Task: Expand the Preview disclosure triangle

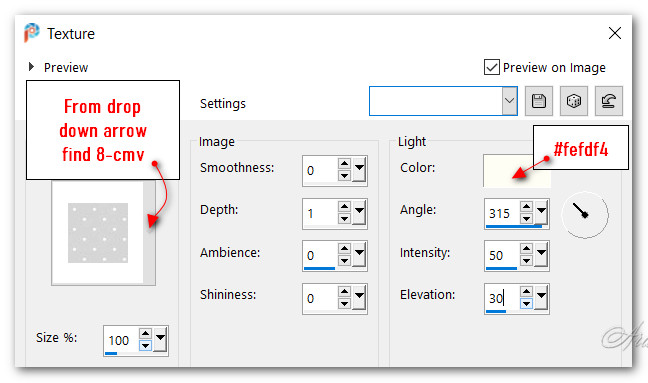Action: click(x=31, y=67)
